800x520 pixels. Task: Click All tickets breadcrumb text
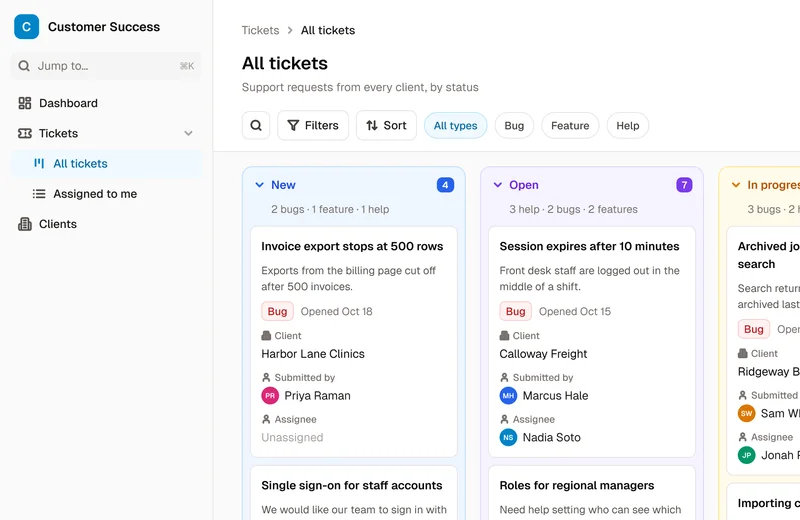click(328, 30)
